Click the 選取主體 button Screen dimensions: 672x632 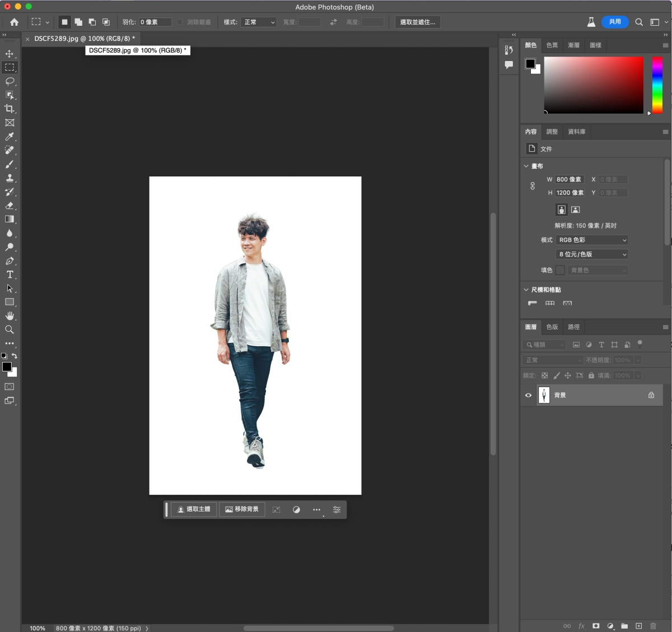click(194, 509)
